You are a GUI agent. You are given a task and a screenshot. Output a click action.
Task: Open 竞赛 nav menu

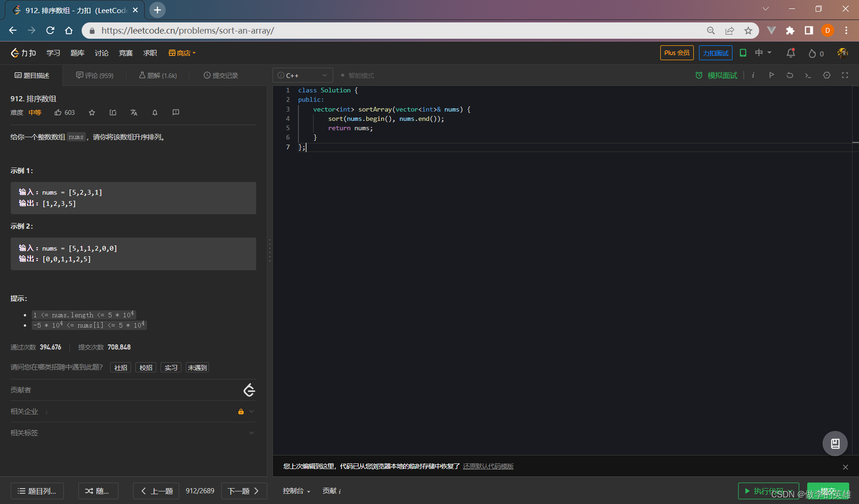126,53
